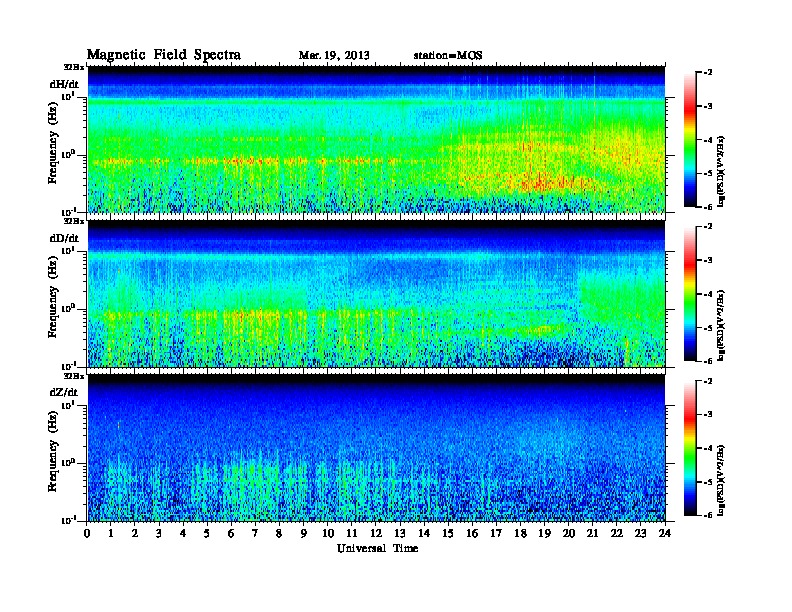Click the -5 tick on dD/dt color scale
This screenshot has height=612, width=792.
tap(708, 328)
